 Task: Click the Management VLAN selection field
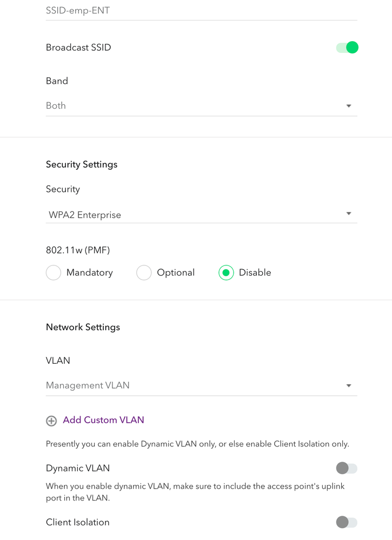[x=202, y=385]
